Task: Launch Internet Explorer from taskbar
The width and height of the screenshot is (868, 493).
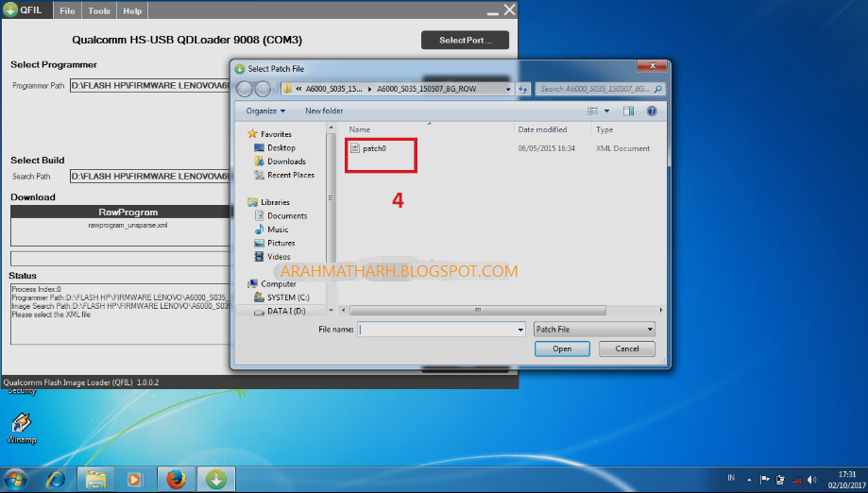Action: click(56, 479)
